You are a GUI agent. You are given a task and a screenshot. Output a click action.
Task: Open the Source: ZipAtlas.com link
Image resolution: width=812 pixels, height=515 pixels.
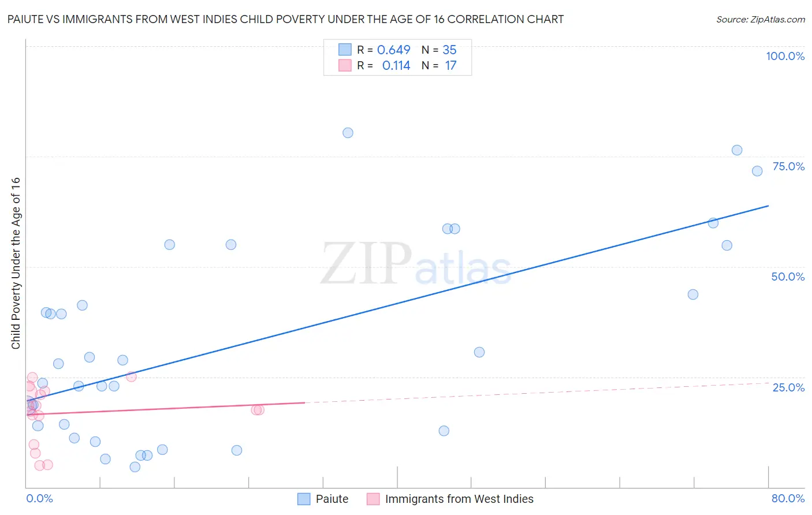pos(761,19)
